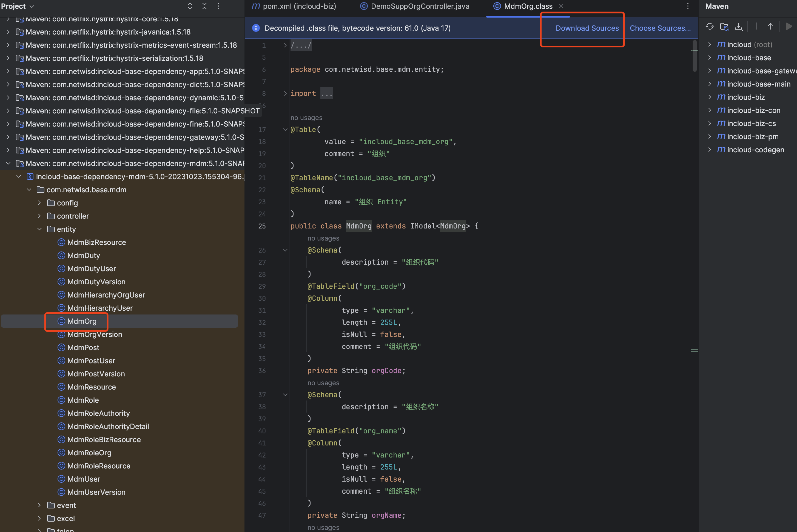Click the Project panel expand-all icon
This screenshot has height=532, width=797.
pos(190,6)
